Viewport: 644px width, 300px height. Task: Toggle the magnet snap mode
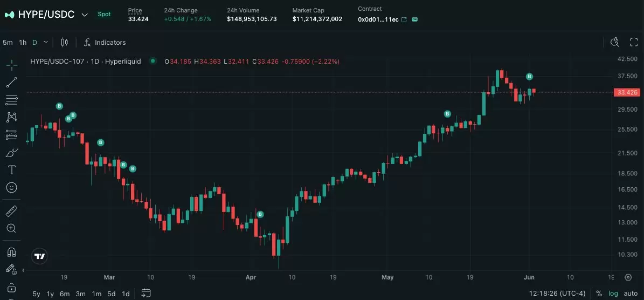coord(11,252)
